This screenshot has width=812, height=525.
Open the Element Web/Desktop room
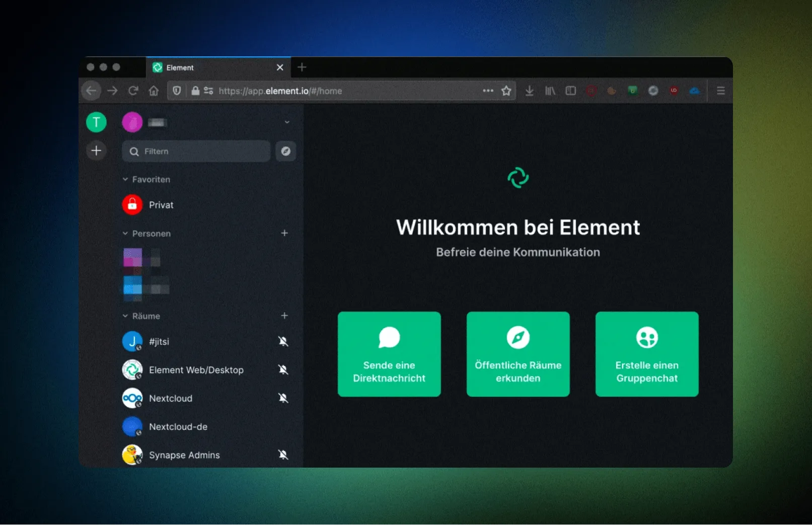point(209,370)
